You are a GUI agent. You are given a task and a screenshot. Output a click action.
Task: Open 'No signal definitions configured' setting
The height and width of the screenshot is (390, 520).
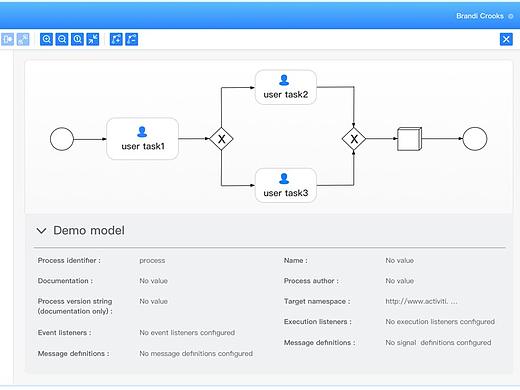438,343
